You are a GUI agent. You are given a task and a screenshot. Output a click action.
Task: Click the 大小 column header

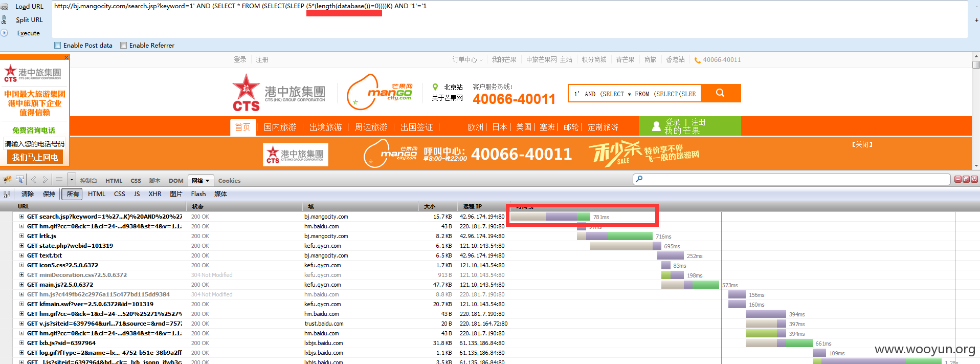point(438,206)
